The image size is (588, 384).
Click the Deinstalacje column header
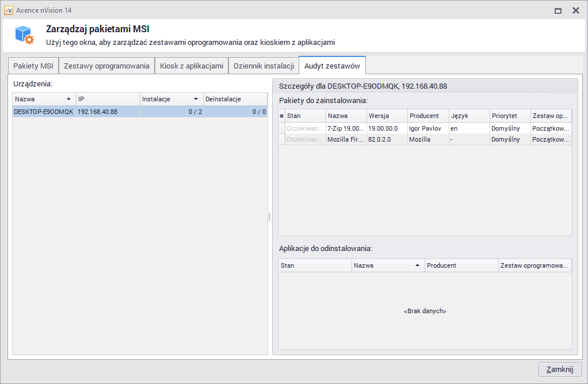tap(235, 99)
